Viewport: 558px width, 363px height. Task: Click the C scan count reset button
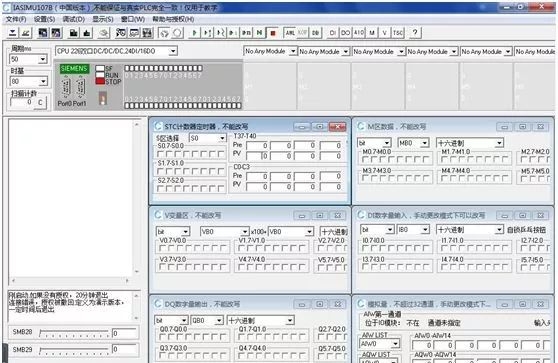[x=40, y=102]
